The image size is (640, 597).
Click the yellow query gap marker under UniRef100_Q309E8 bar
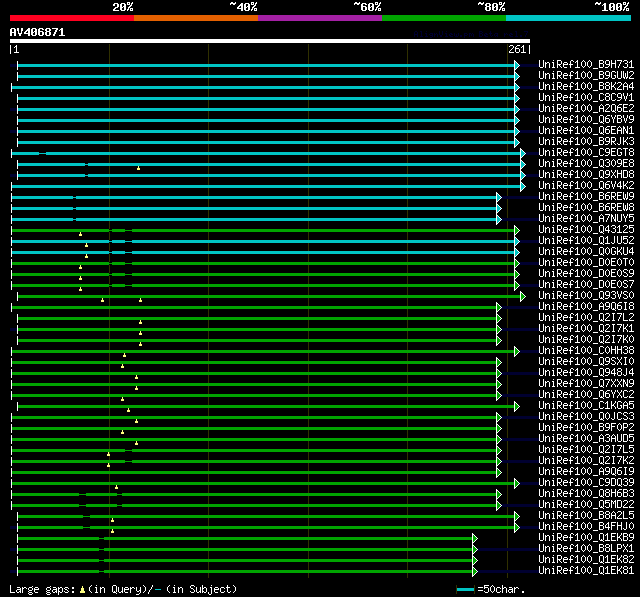(x=138, y=168)
